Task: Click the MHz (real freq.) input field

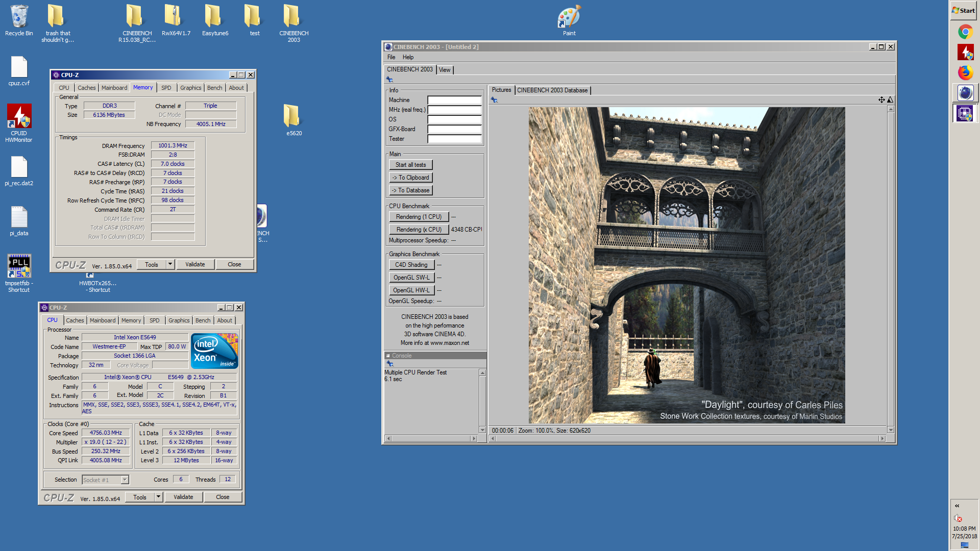Action: point(454,110)
